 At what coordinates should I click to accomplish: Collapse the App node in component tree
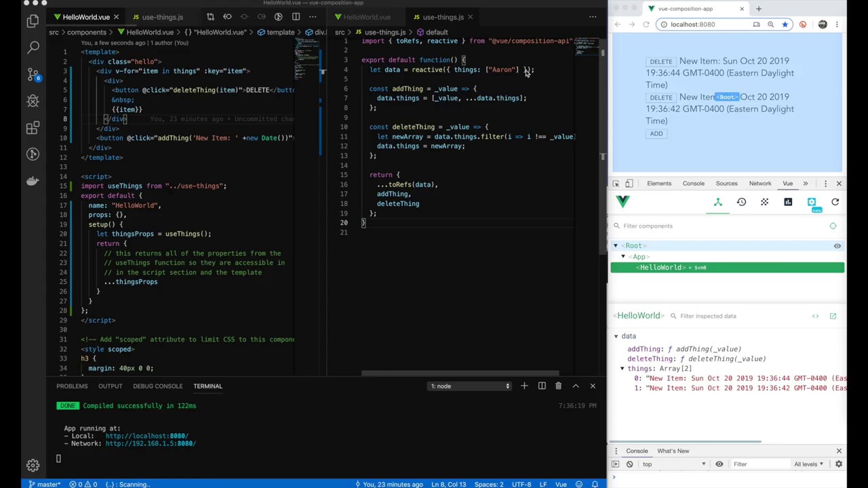[x=623, y=257]
